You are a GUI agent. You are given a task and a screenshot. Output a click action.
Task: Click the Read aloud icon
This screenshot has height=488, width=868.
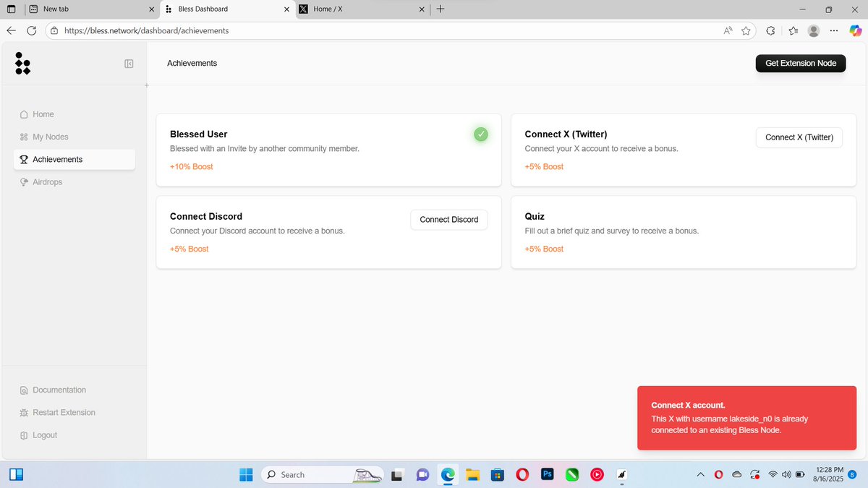coord(728,31)
